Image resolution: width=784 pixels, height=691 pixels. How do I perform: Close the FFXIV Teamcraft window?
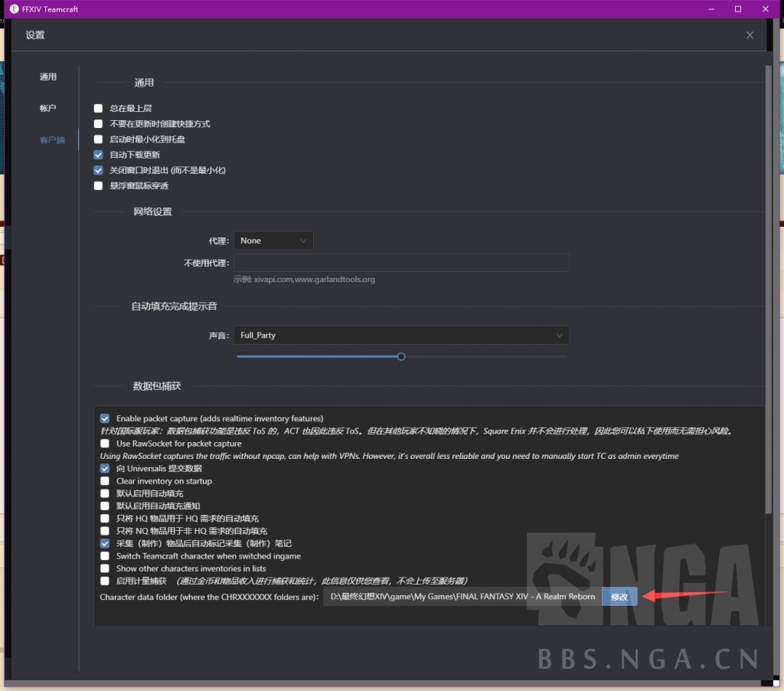point(765,9)
